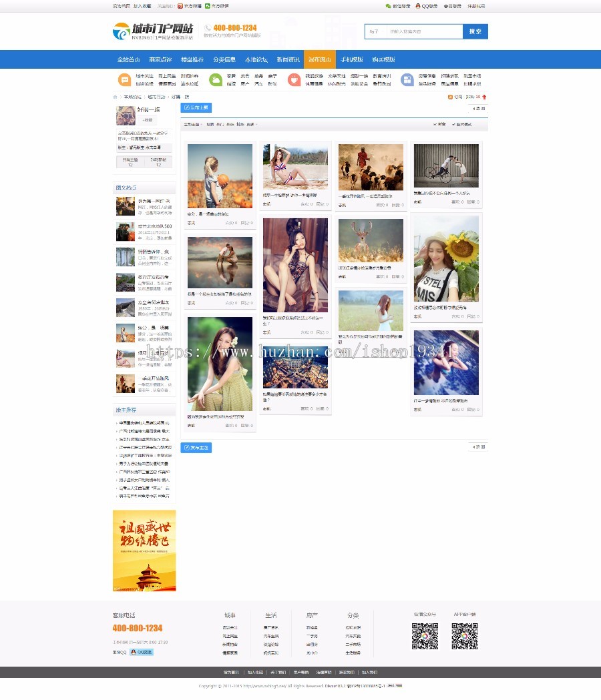This screenshot has width=601, height=700.
Task: Click the blue grid category icon
Action: pos(407,80)
